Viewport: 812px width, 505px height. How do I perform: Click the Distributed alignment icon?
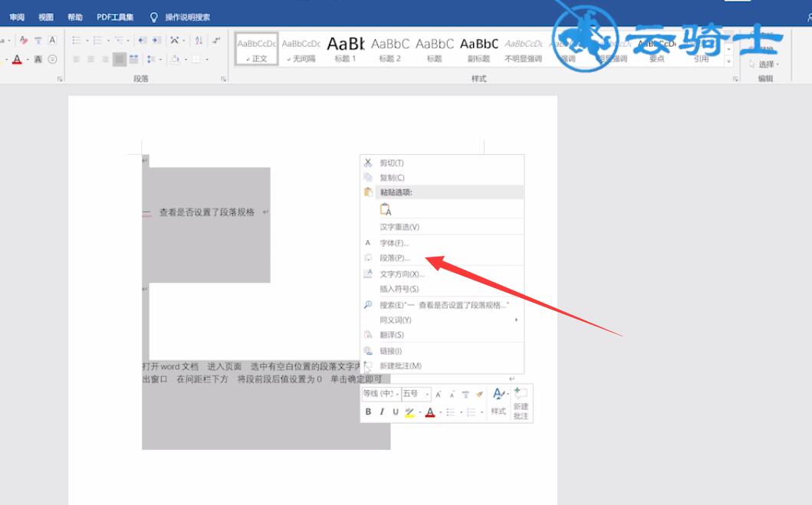(x=133, y=60)
